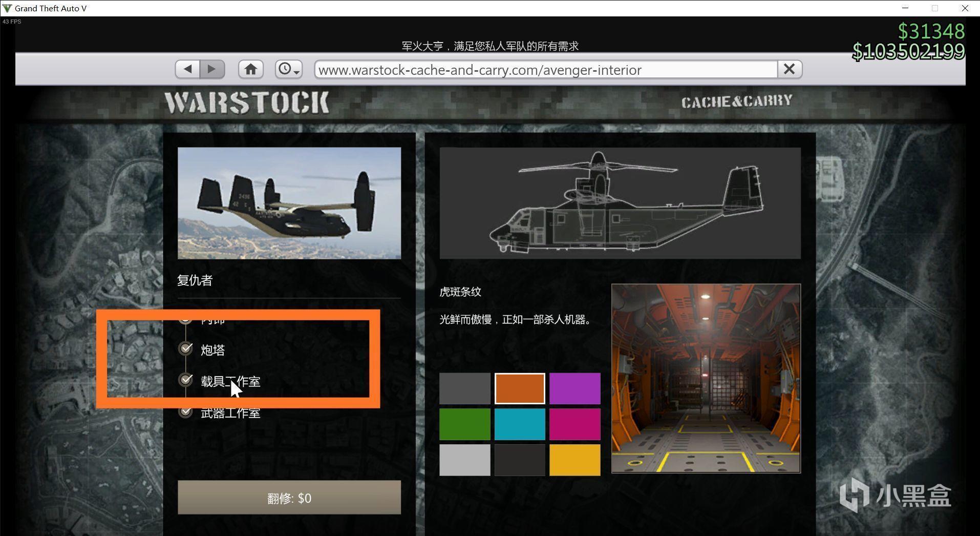Image resolution: width=980 pixels, height=536 pixels.
Task: Pick the yellow interior color swatch
Action: pos(575,460)
